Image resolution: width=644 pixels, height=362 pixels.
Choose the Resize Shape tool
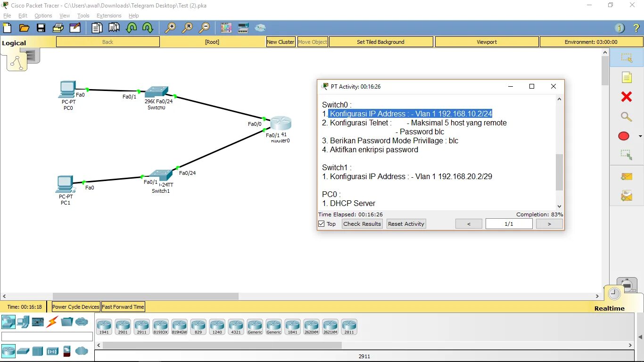[x=627, y=155]
